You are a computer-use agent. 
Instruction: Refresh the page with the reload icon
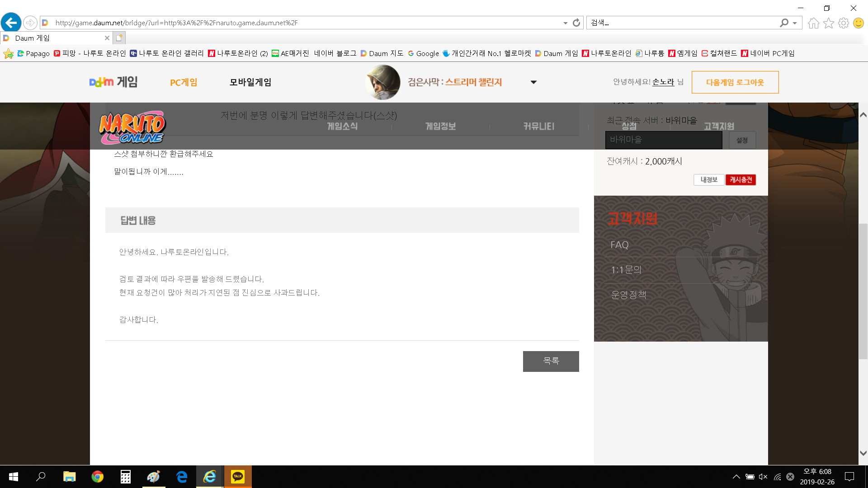[x=576, y=23]
